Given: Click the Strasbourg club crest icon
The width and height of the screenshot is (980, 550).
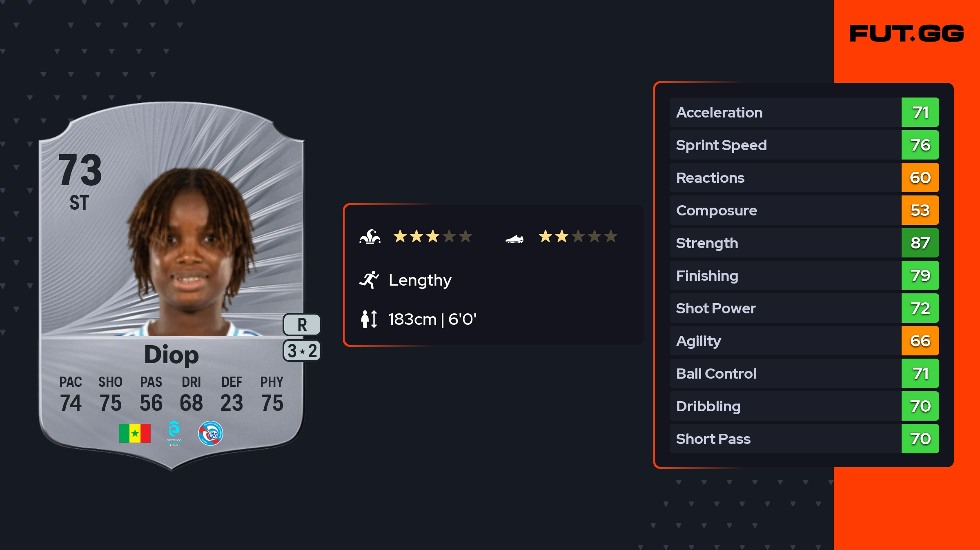Looking at the screenshot, I should click(x=210, y=433).
